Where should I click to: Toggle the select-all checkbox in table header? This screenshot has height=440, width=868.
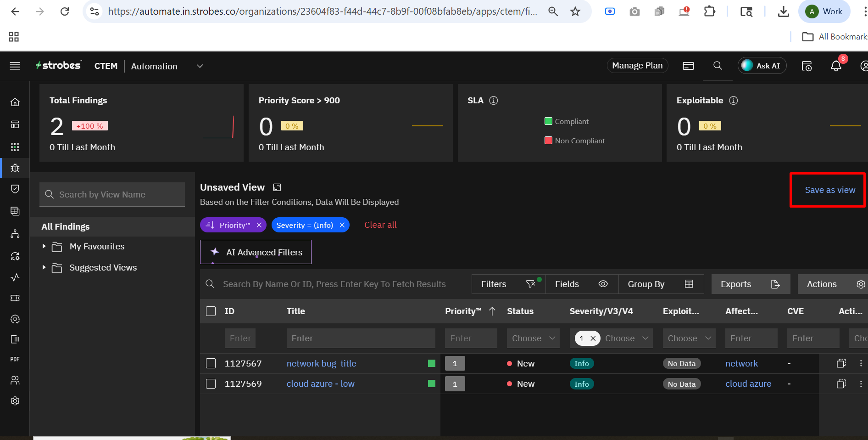[211, 311]
